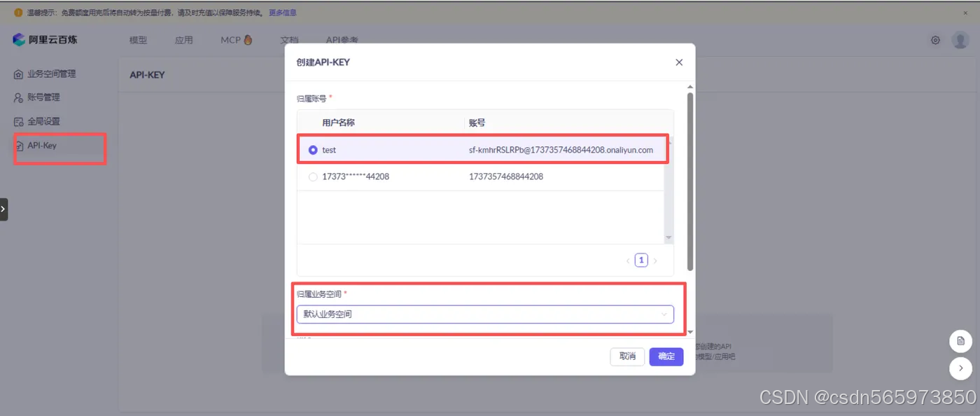Open the settings gear icon
The width and height of the screenshot is (980, 416).
point(935,40)
